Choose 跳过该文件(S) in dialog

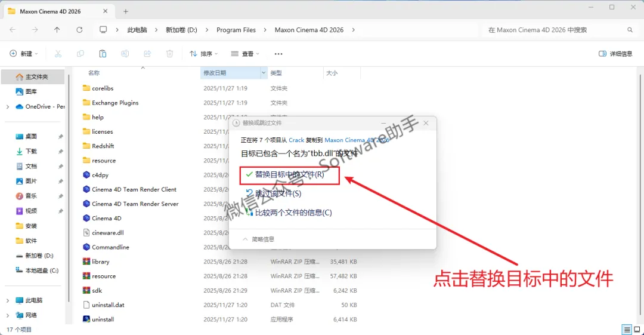(x=274, y=193)
